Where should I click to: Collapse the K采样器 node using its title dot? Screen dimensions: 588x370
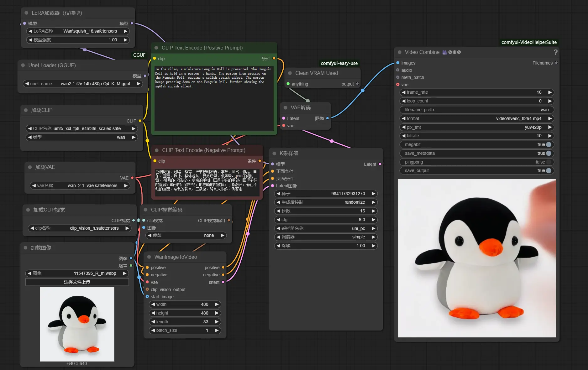pyautogui.click(x=274, y=154)
